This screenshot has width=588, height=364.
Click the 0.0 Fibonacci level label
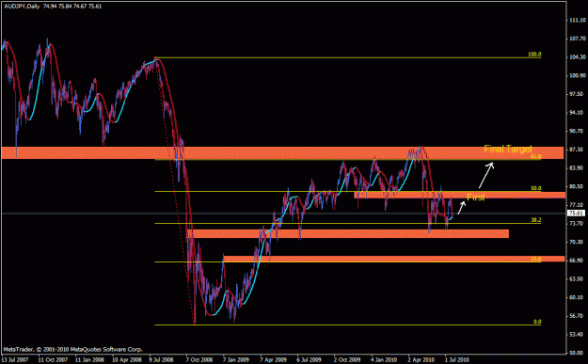[537, 322]
